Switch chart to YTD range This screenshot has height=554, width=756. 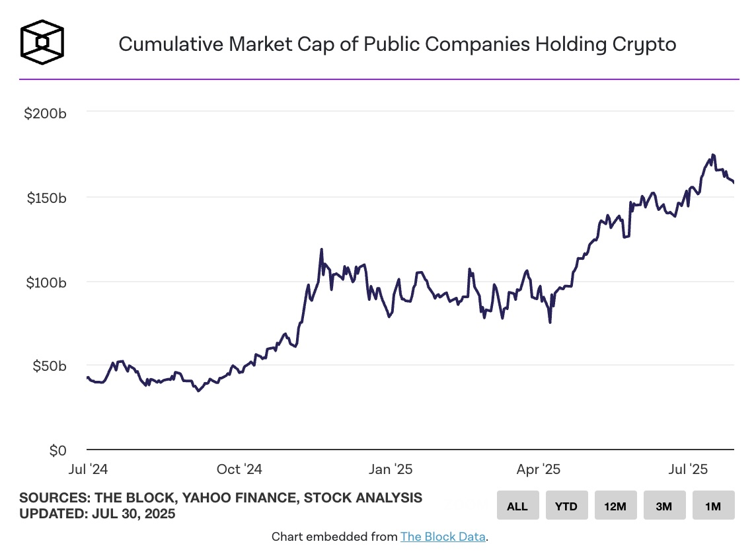566,505
